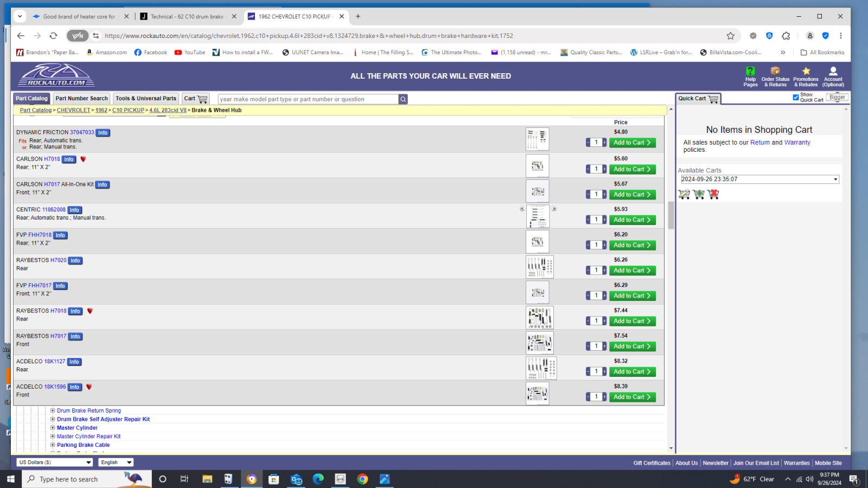Click the heart icon next to ACDELCO 18K1596
Viewport: 868px width, 488px height.
89,387
